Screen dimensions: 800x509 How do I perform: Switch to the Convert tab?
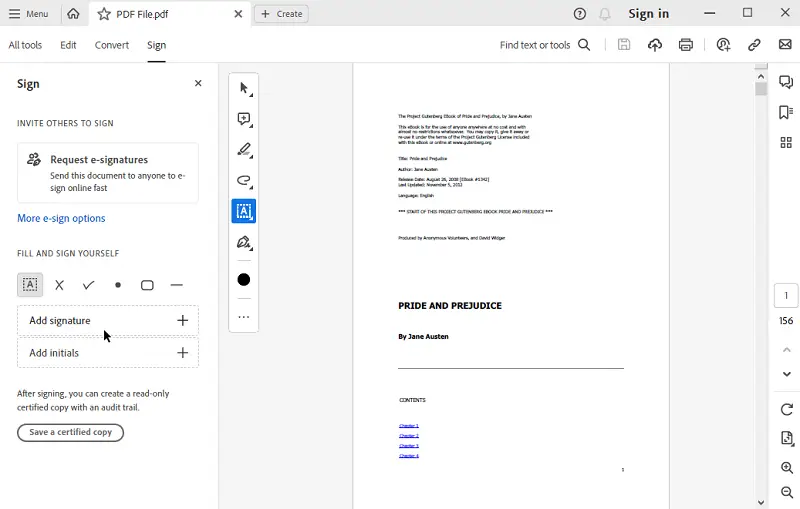(x=112, y=45)
